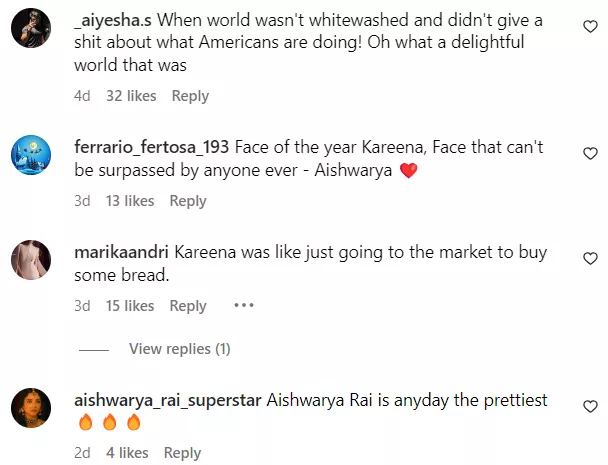Open marikaandri profile avatar
The width and height of the screenshot is (608, 465).
(x=31, y=260)
